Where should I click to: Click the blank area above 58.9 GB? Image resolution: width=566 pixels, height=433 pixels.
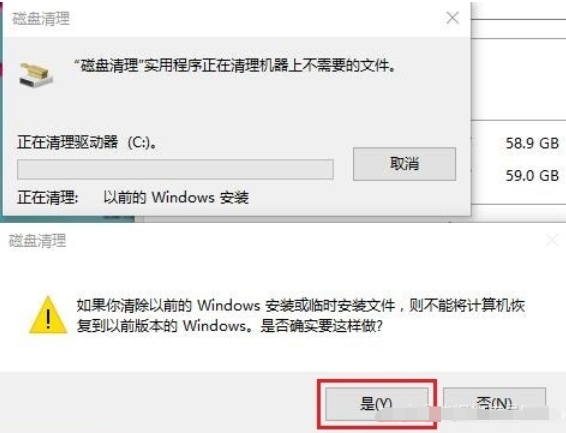click(519, 79)
